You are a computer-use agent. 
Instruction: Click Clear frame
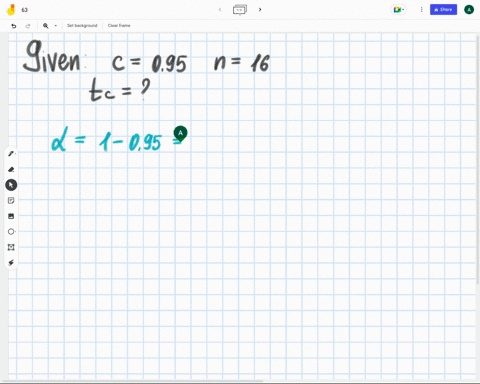point(119,26)
